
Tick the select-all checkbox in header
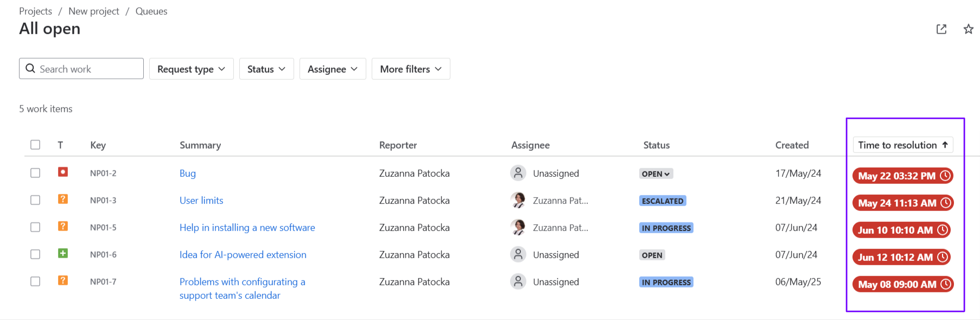click(35, 145)
